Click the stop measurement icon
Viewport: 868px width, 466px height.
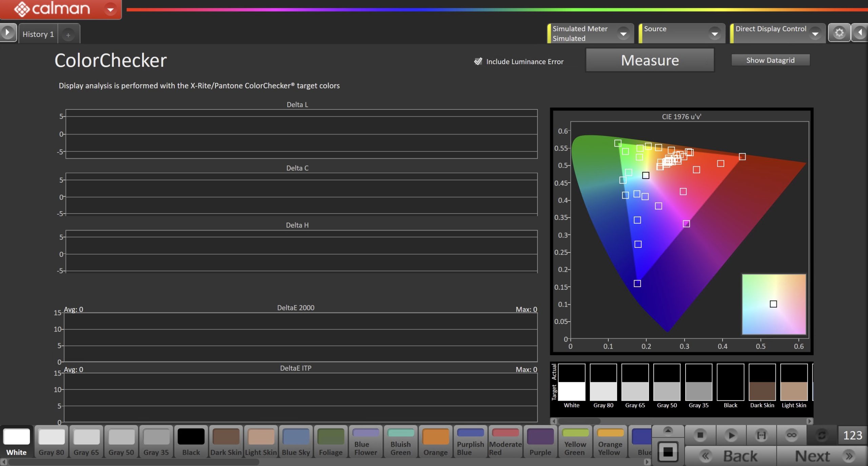(x=700, y=435)
